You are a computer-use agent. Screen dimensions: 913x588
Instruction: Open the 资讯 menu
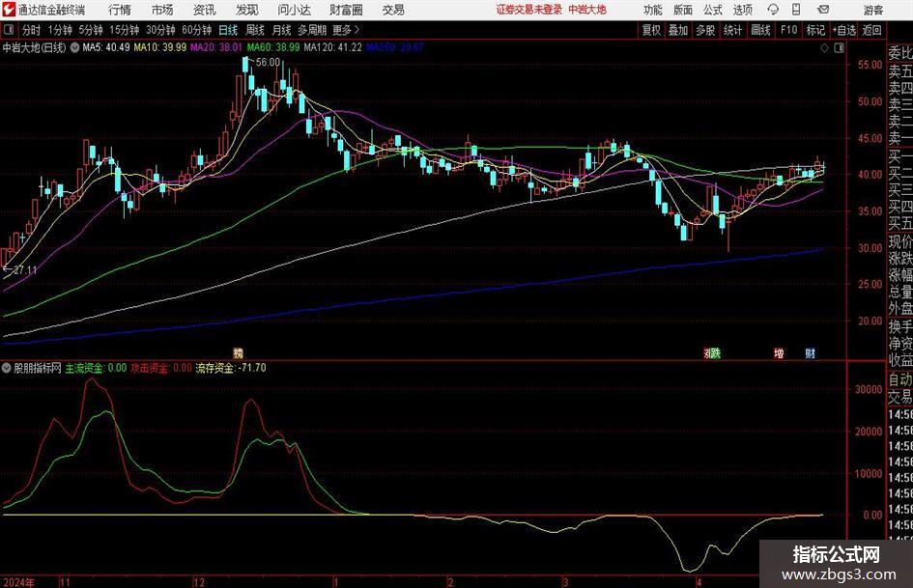[205, 10]
